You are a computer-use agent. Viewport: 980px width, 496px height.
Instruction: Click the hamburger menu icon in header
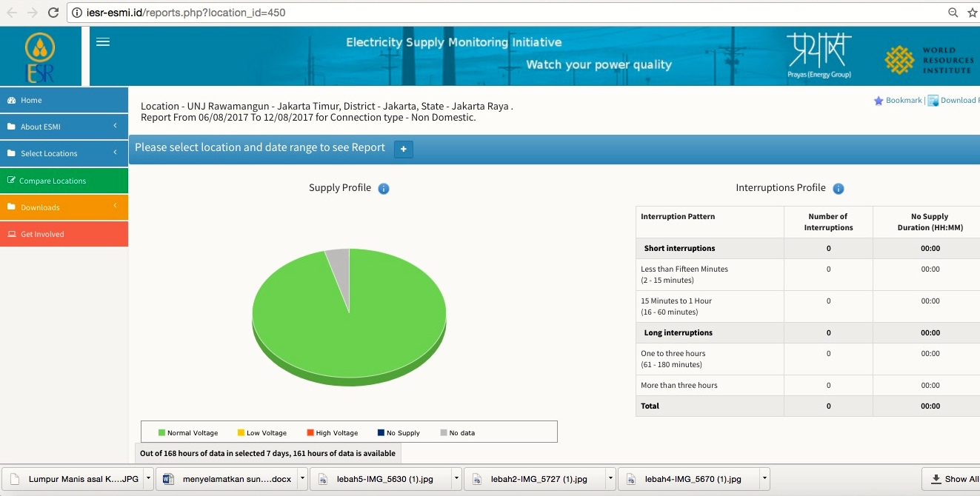coord(103,42)
